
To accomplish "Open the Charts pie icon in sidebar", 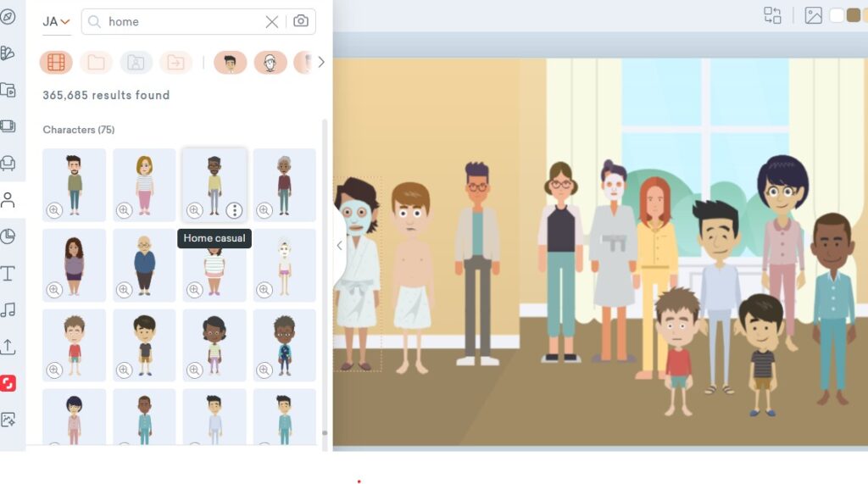I will point(8,236).
